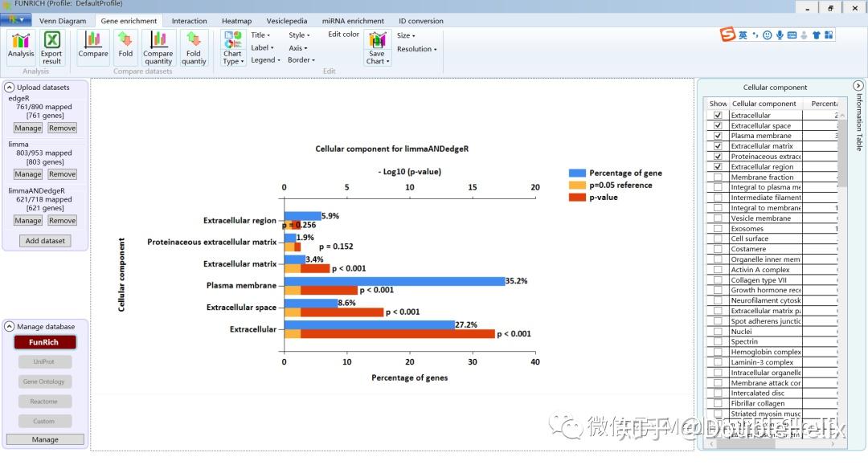
Task: Toggle Sogou English/Chinese language mode
Action: (x=743, y=35)
